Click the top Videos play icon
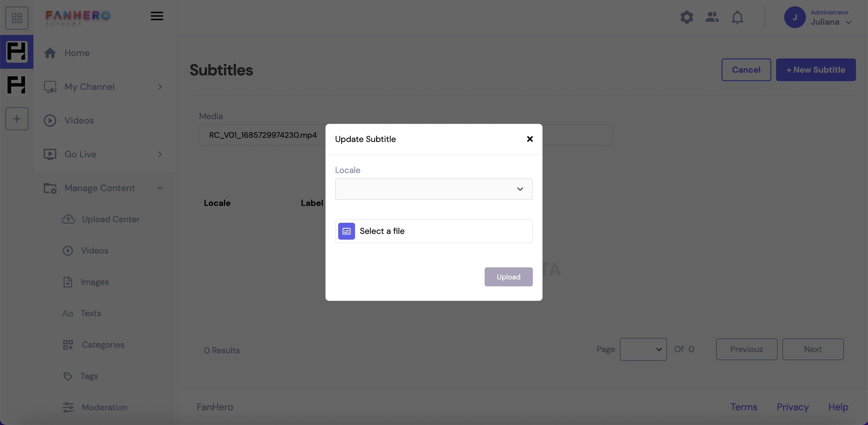 coord(50,120)
